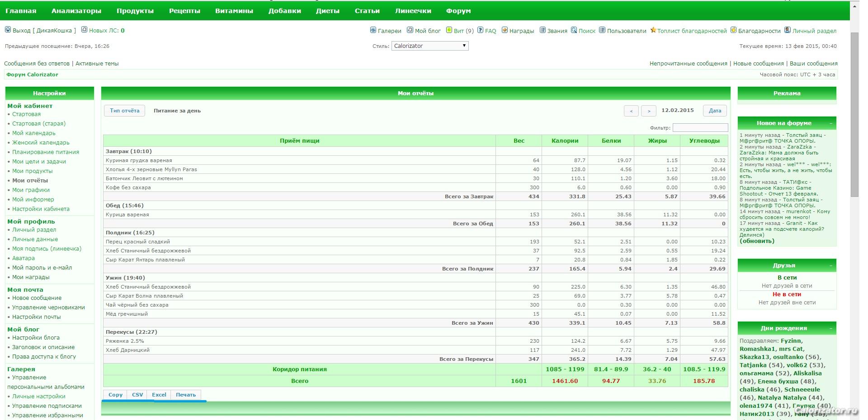
Task: Click the Галереи icon in the forum toolbar
Action: click(373, 30)
